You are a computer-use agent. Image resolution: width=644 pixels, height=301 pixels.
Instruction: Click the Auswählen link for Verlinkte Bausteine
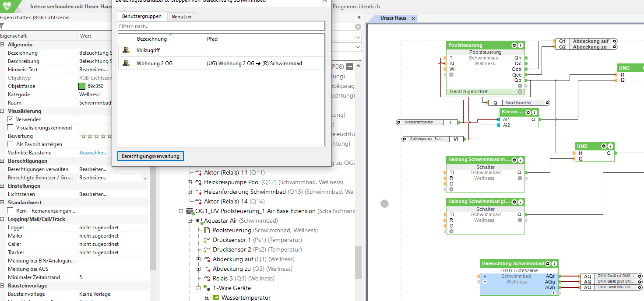[x=94, y=153]
